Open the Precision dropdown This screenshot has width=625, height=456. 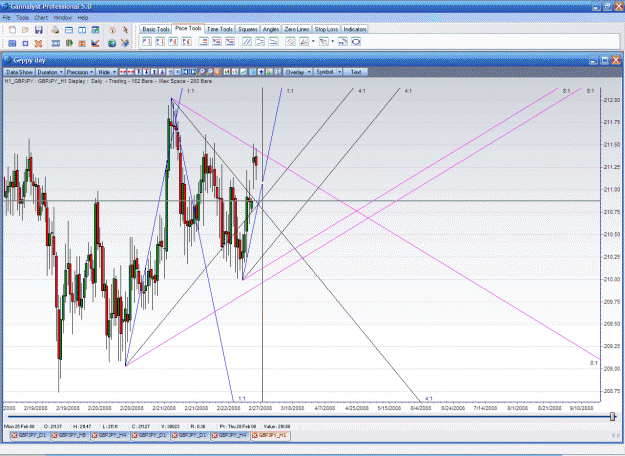pos(79,72)
